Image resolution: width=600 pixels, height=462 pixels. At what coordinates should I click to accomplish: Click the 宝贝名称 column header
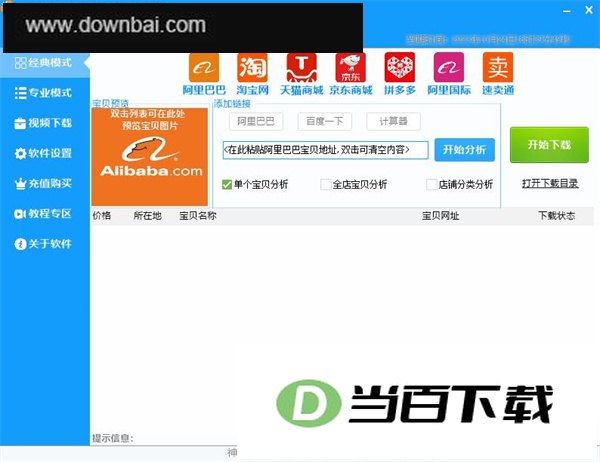coord(198,216)
